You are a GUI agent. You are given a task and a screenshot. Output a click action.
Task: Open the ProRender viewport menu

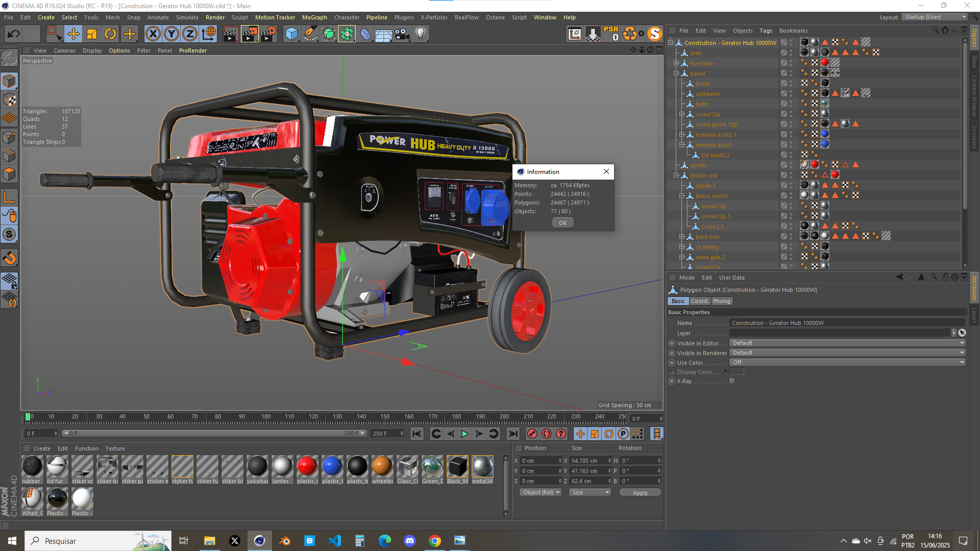[x=193, y=51]
